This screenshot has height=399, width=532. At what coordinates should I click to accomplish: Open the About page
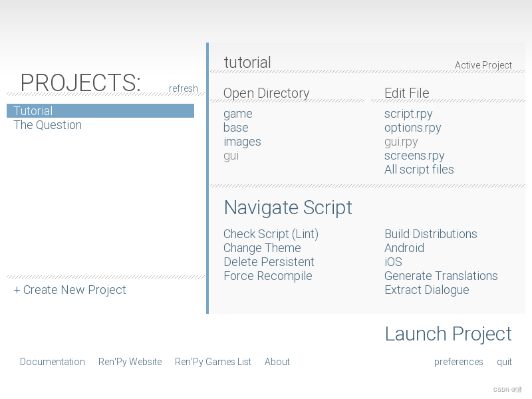tap(277, 362)
